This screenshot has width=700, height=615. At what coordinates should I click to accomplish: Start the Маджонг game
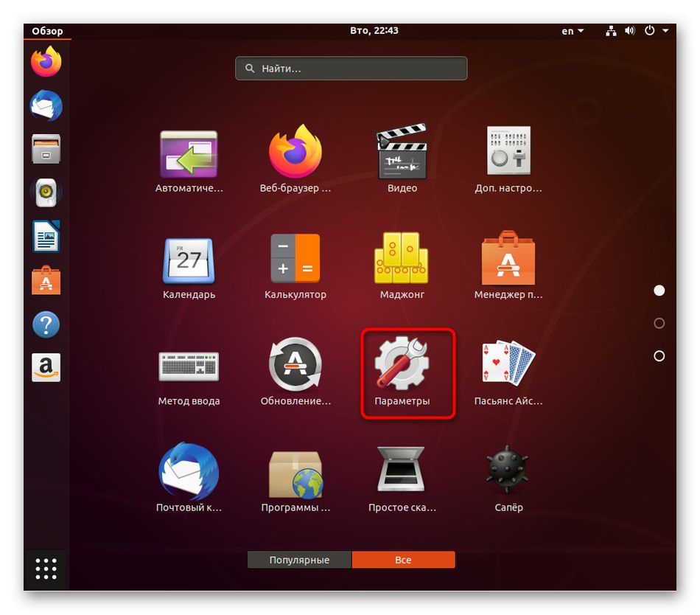[x=402, y=265]
